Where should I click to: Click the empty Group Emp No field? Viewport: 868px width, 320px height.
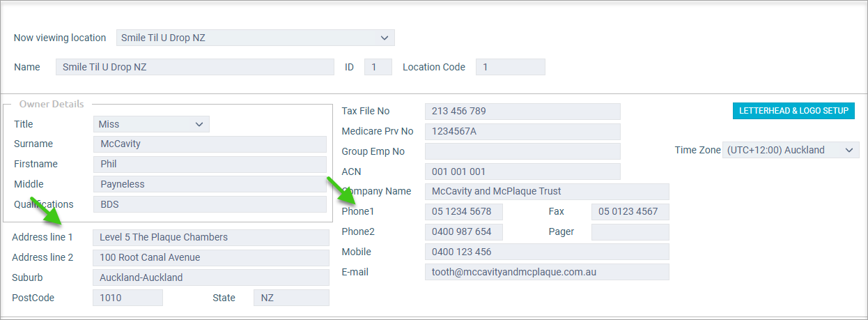[x=522, y=151]
